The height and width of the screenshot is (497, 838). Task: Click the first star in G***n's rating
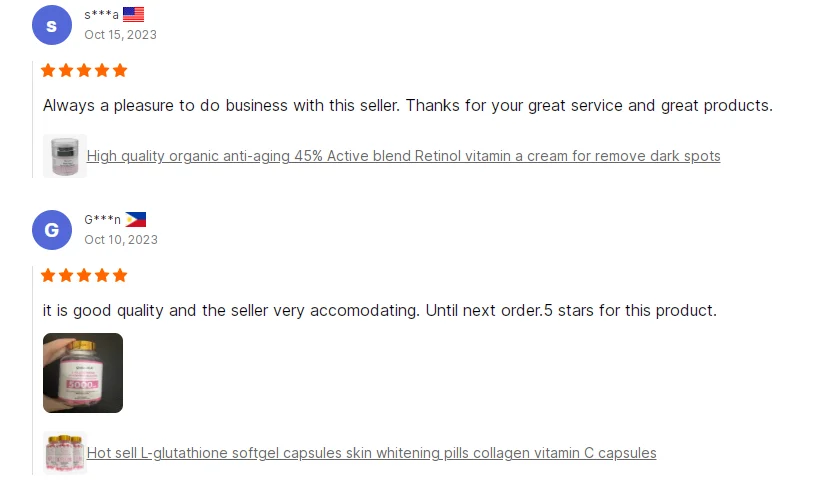click(48, 275)
